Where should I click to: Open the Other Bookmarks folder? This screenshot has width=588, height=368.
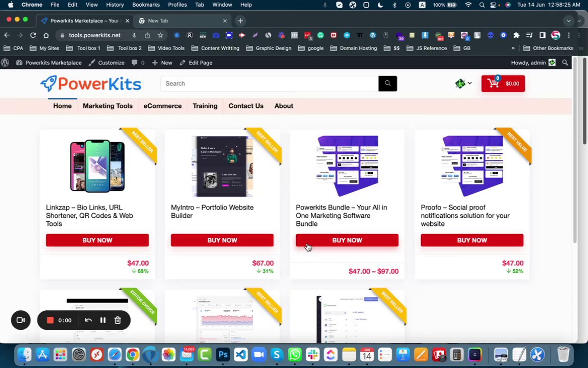(x=548, y=48)
